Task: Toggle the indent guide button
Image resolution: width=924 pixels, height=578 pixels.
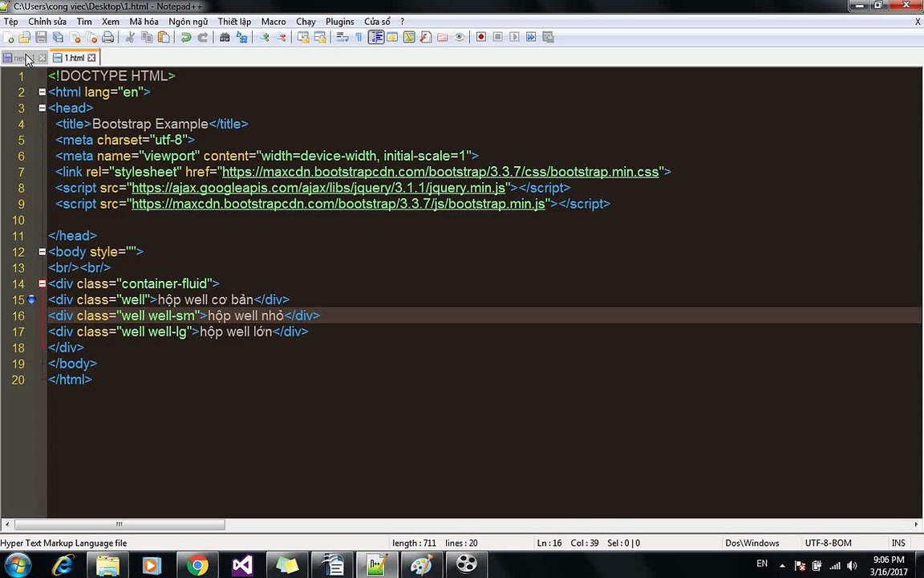Action: tap(376, 37)
